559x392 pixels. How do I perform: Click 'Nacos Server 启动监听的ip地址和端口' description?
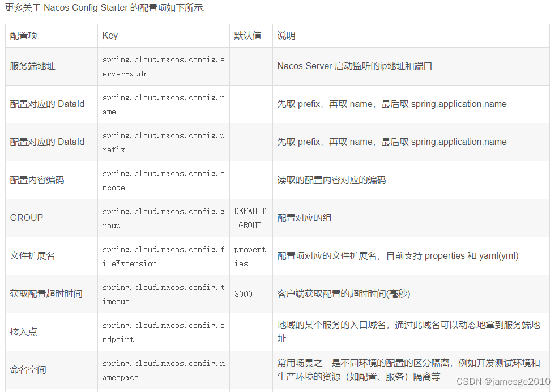click(355, 66)
